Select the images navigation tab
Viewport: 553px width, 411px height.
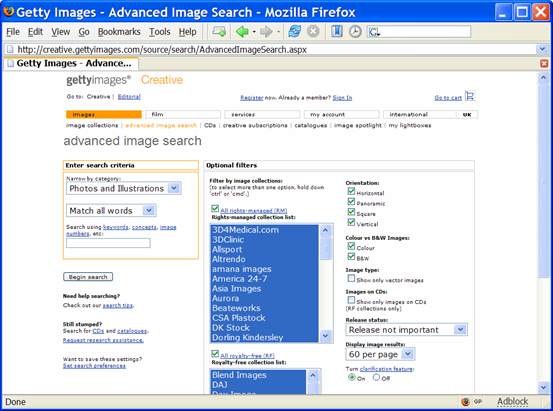tap(104, 114)
